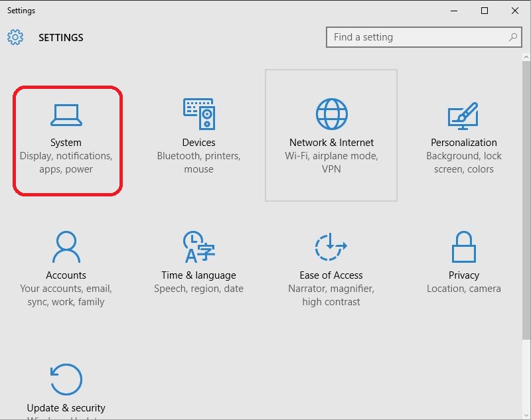Click 'Display, notifications, apps, power' description
This screenshot has width=531, height=420.
66,163
